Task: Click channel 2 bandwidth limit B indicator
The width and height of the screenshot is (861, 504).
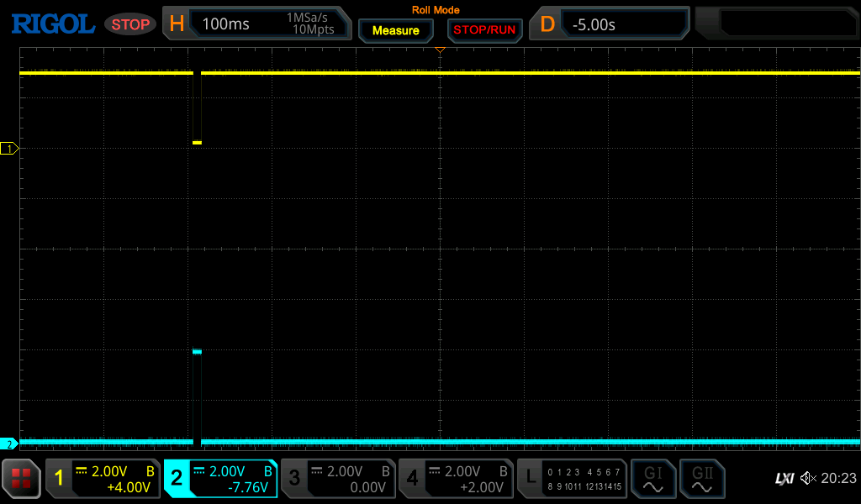Action: pos(268,471)
